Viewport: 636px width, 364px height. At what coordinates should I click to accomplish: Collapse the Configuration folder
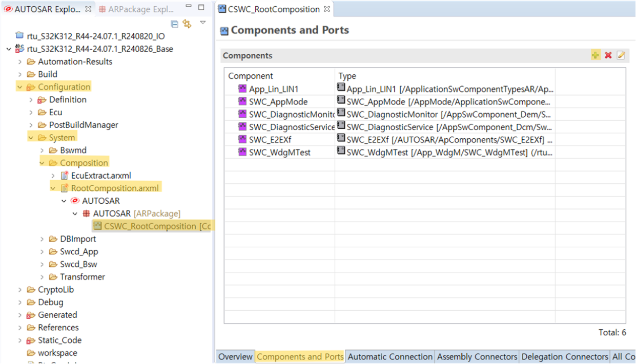click(x=20, y=87)
